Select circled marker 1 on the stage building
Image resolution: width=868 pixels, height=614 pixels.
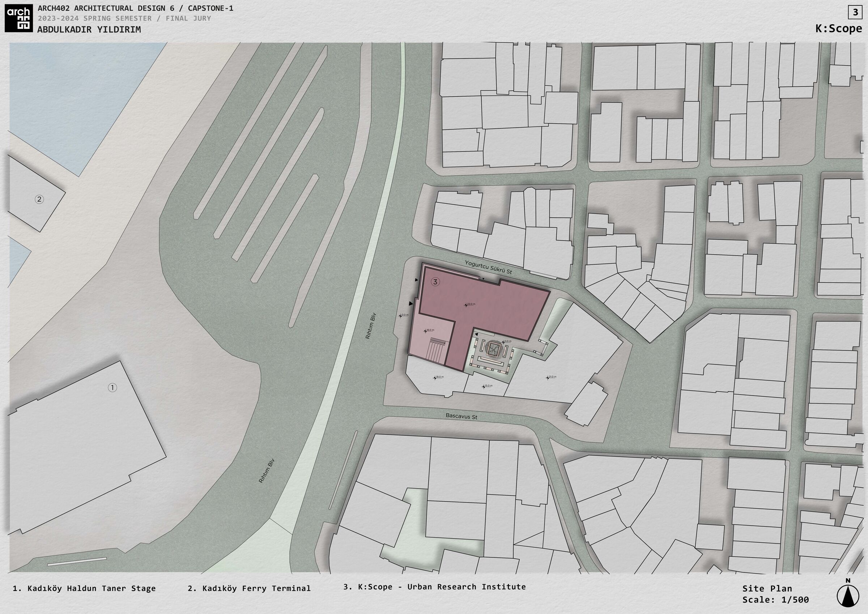click(112, 388)
